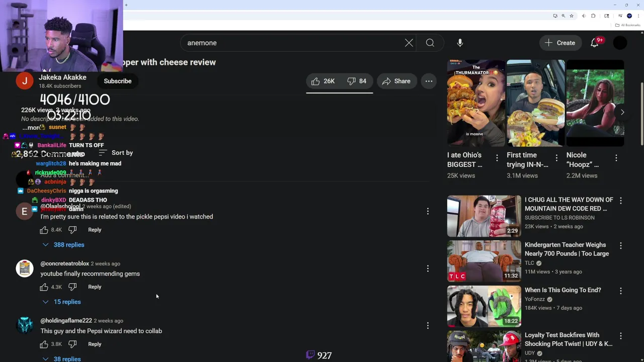The width and height of the screenshot is (644, 362).
Task: Open menu for Mountain Dew video
Action: coord(621,201)
